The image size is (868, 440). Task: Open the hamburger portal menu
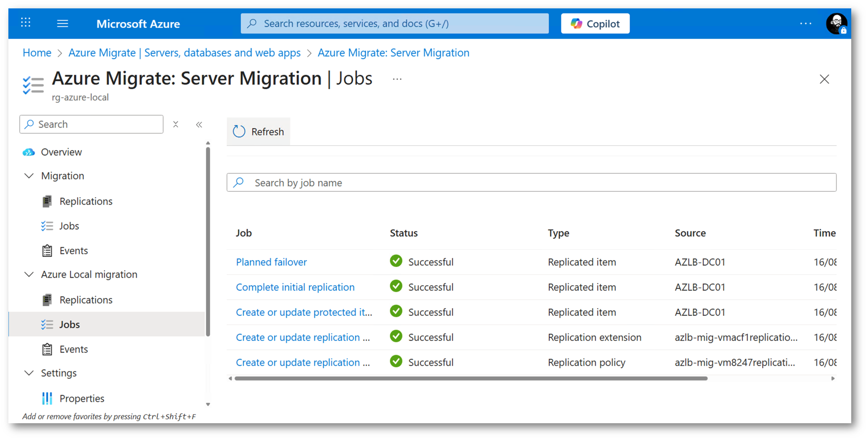point(62,24)
